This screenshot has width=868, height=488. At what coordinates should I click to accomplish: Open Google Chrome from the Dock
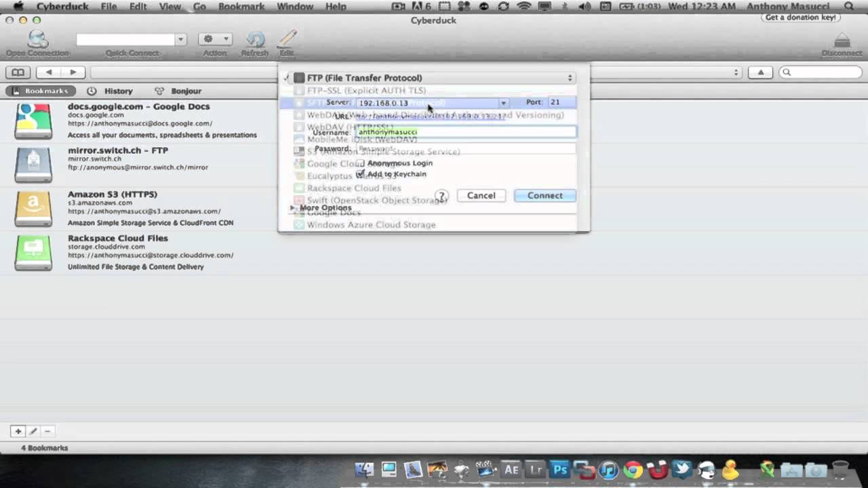pyautogui.click(x=633, y=469)
